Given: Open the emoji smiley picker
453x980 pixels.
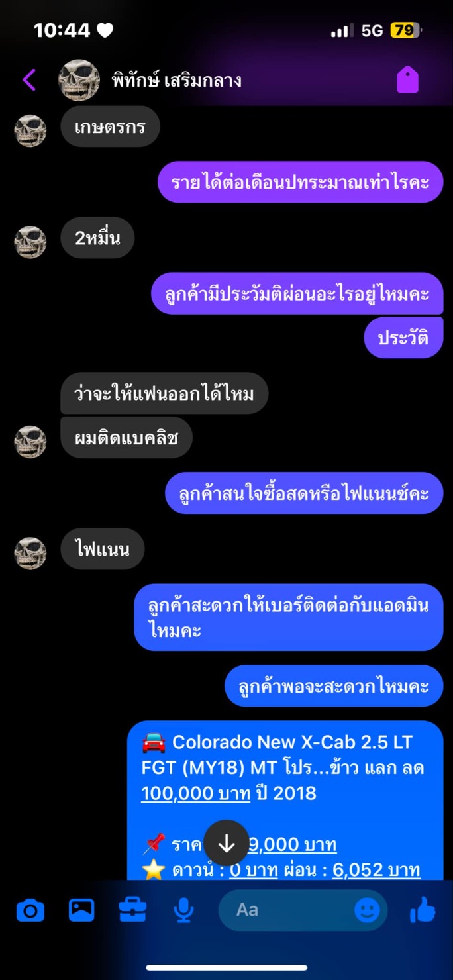Looking at the screenshot, I should 368,910.
